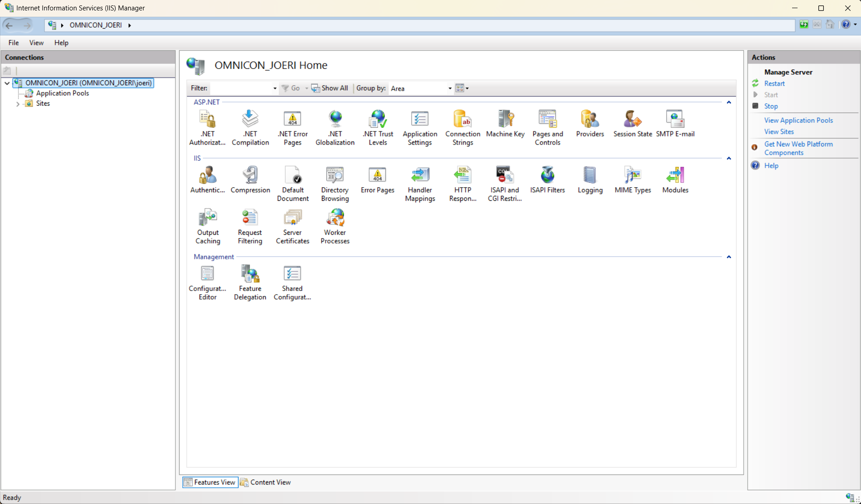The height and width of the screenshot is (504, 861).
Task: Collapse the Management group section
Action: click(729, 257)
